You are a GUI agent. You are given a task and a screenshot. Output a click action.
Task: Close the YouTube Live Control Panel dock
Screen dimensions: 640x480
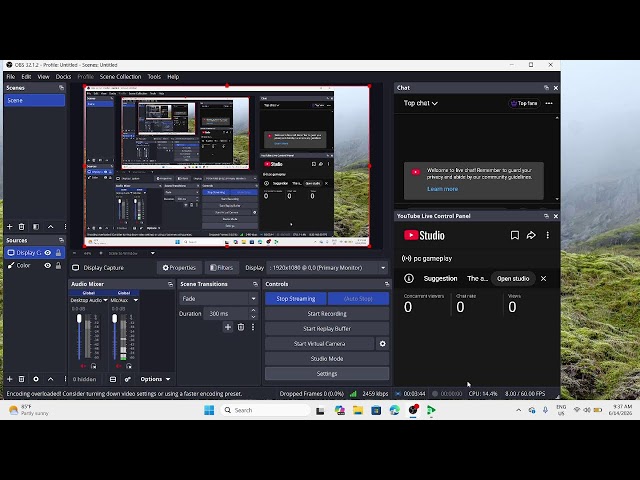(x=556, y=216)
